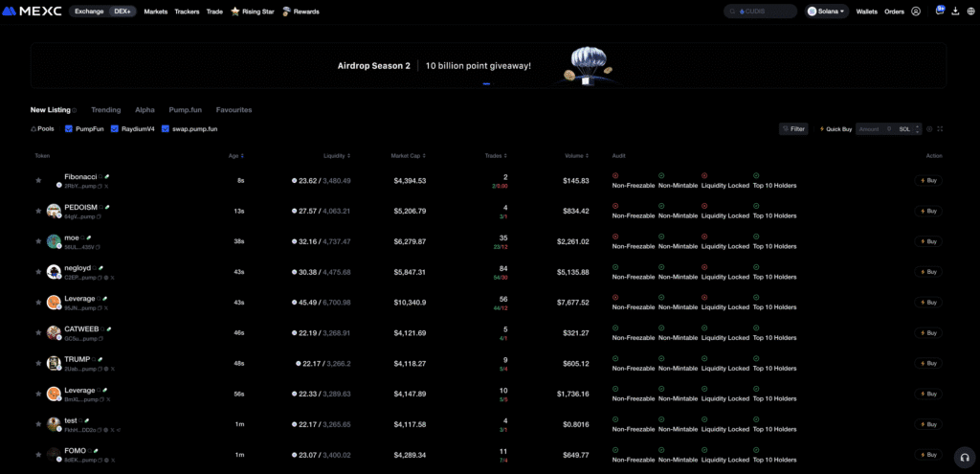Viewport: 980px width, 474px height.
Task: Click the banner carousel indicator dot
Action: (486, 84)
